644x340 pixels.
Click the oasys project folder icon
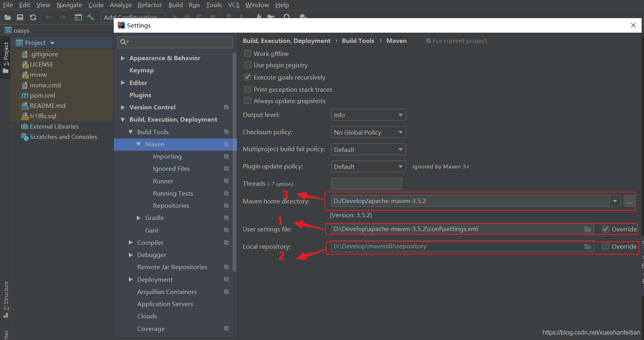pos(8,30)
